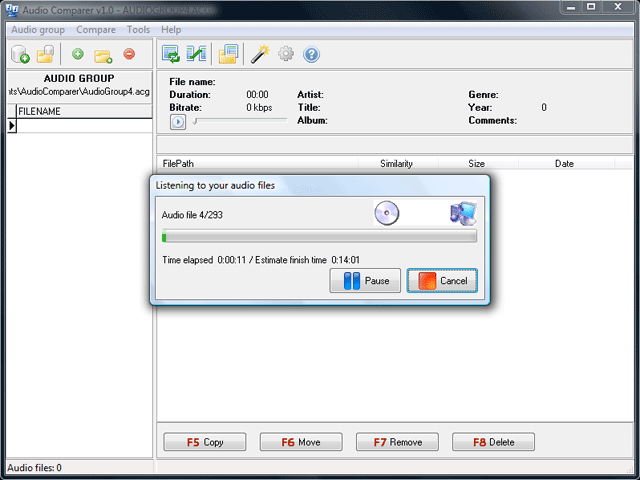Image resolution: width=640 pixels, height=480 pixels.
Task: Click the Size column header
Action: (x=478, y=164)
